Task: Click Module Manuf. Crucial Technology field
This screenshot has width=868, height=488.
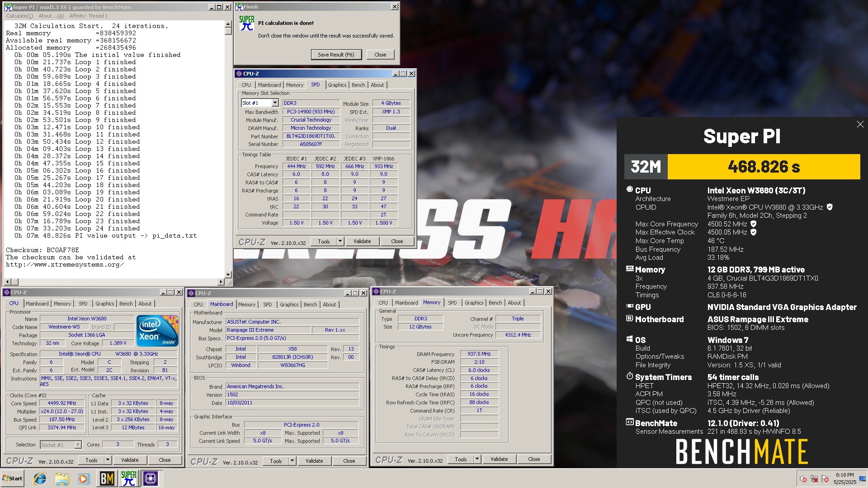Action: 311,120
